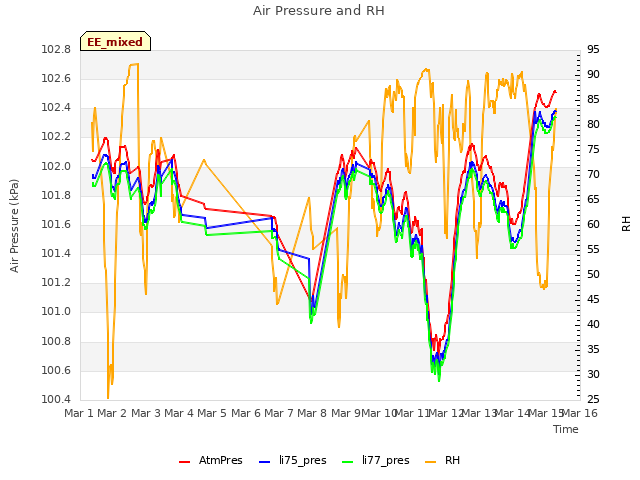Click the 60 right axis value
640x480 pixels.
pyautogui.click(x=593, y=224)
